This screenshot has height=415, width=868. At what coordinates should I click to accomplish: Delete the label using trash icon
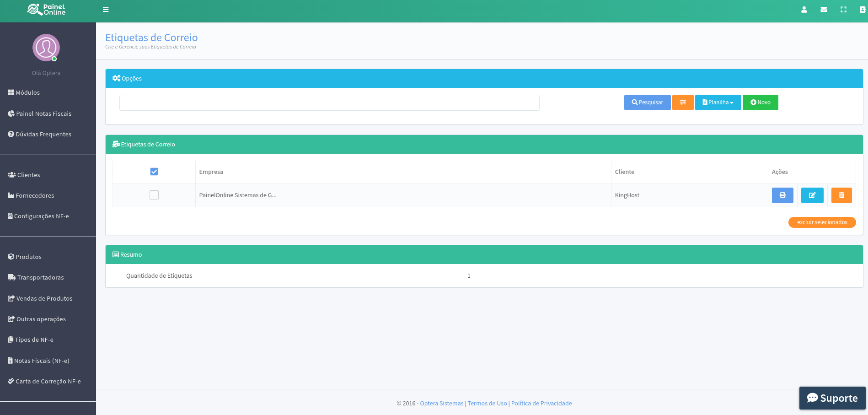coord(841,195)
